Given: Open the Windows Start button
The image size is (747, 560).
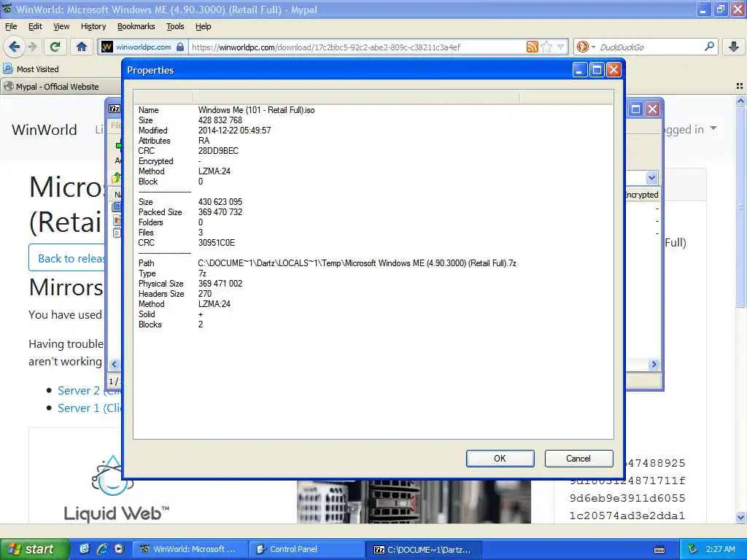Looking at the screenshot, I should (x=35, y=549).
